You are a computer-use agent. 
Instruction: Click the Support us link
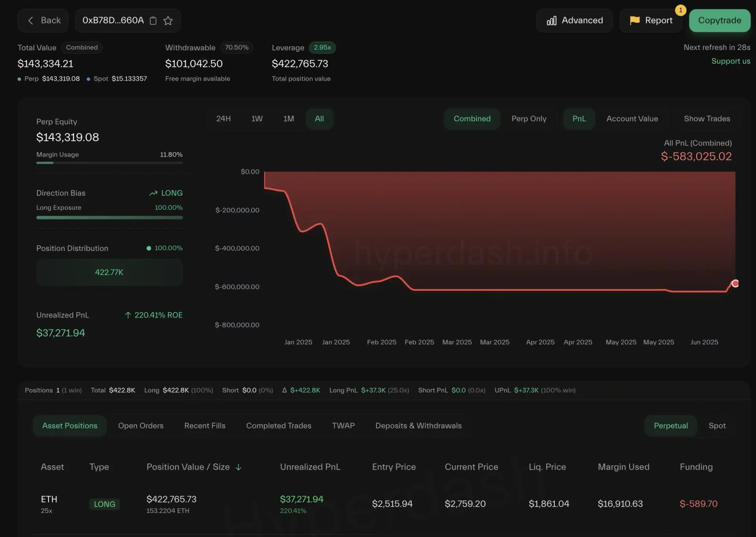tap(730, 61)
